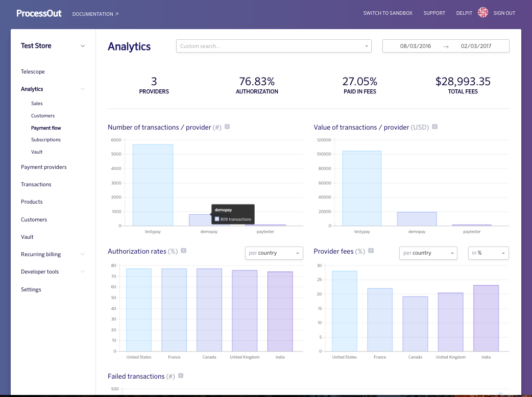This screenshot has width=532, height=397.
Task: Click the info icon beside Number of transactions / provider
Action: tap(227, 127)
